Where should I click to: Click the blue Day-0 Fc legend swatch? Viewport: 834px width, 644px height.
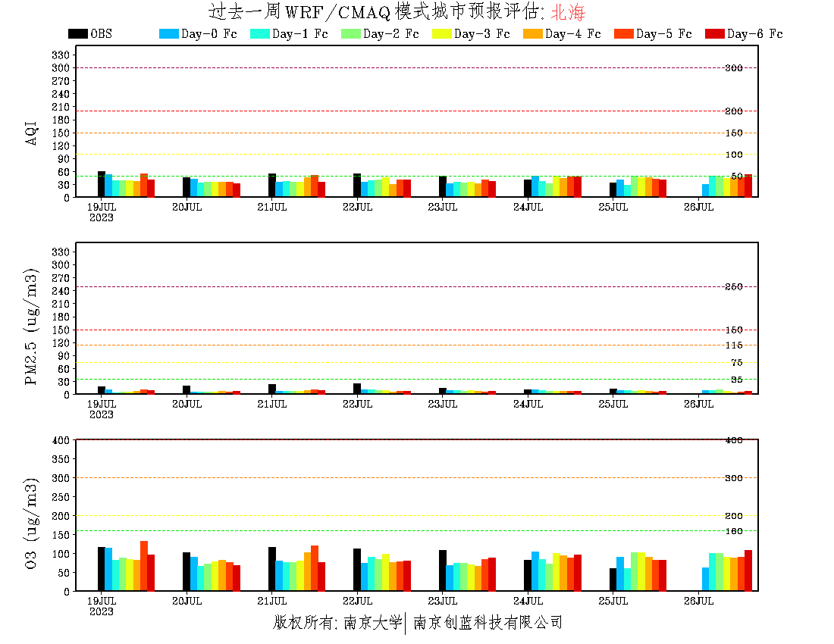click(x=168, y=34)
